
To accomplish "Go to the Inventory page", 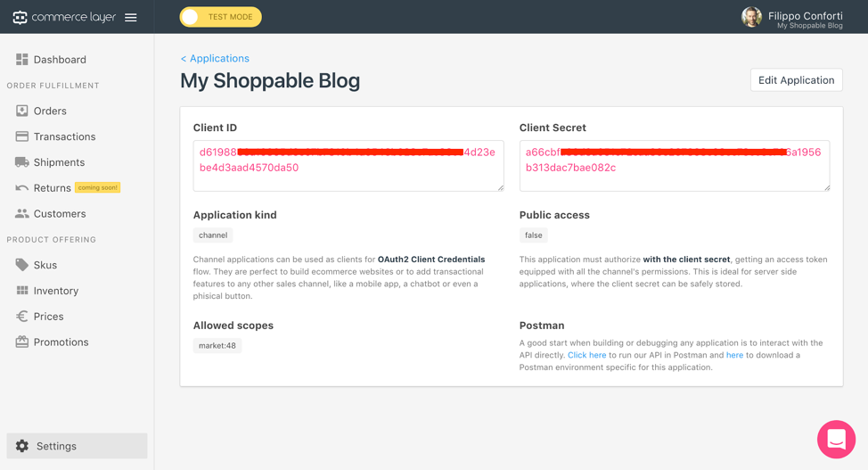I will [x=56, y=291].
